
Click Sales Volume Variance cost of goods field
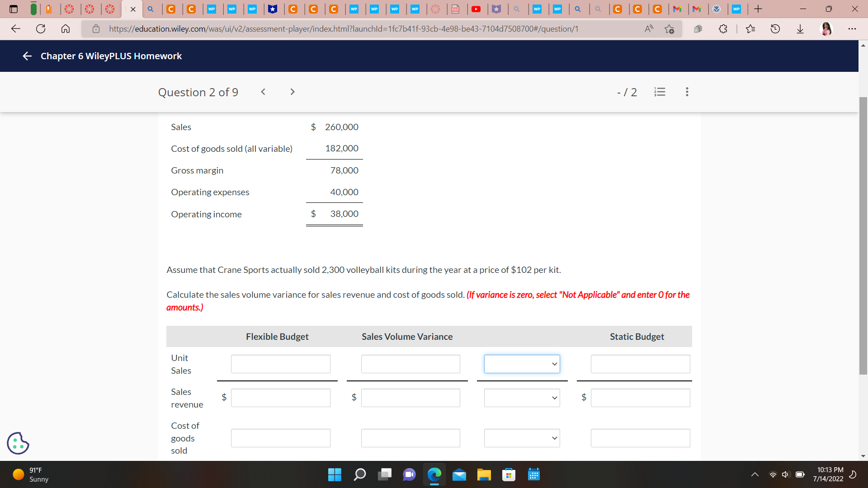point(410,438)
